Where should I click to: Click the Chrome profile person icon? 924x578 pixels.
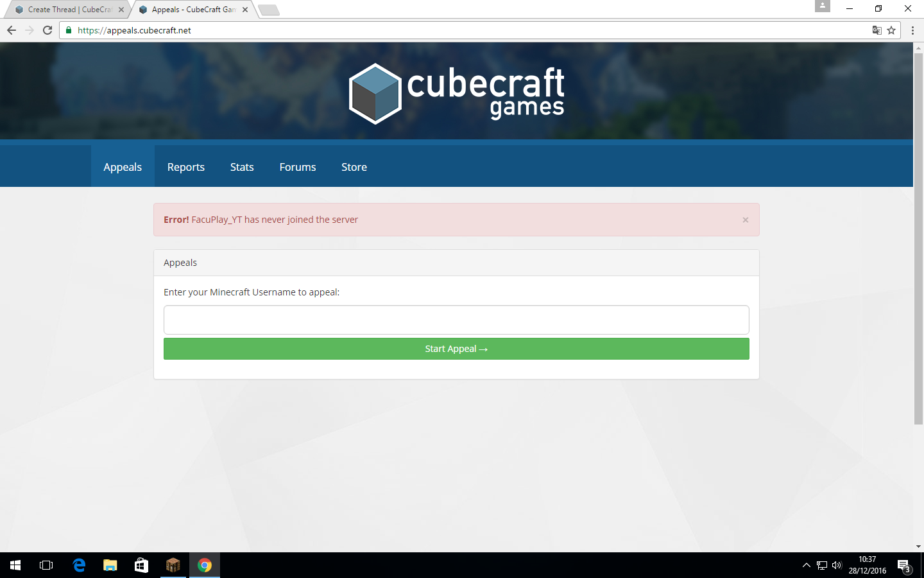coord(823,6)
